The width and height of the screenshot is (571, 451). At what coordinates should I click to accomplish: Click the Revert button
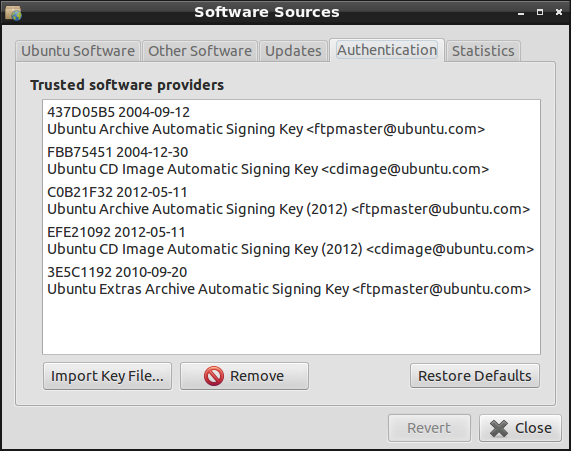click(x=429, y=428)
